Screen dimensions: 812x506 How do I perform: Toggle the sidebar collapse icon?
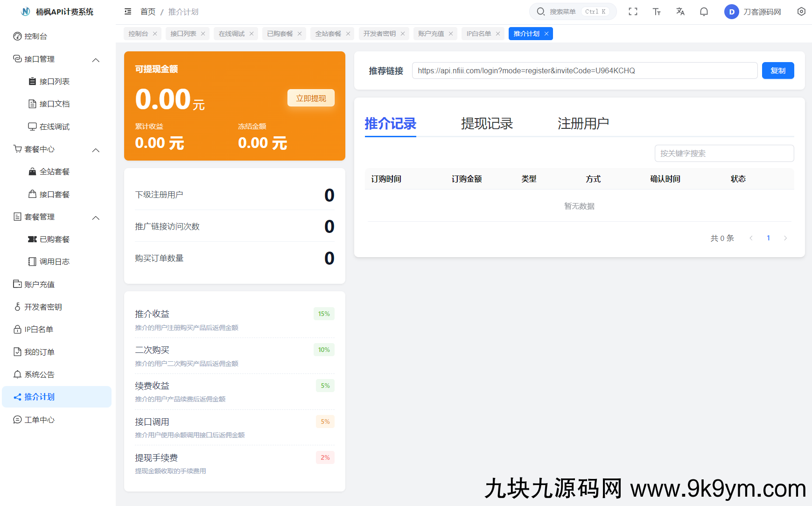pyautogui.click(x=128, y=12)
